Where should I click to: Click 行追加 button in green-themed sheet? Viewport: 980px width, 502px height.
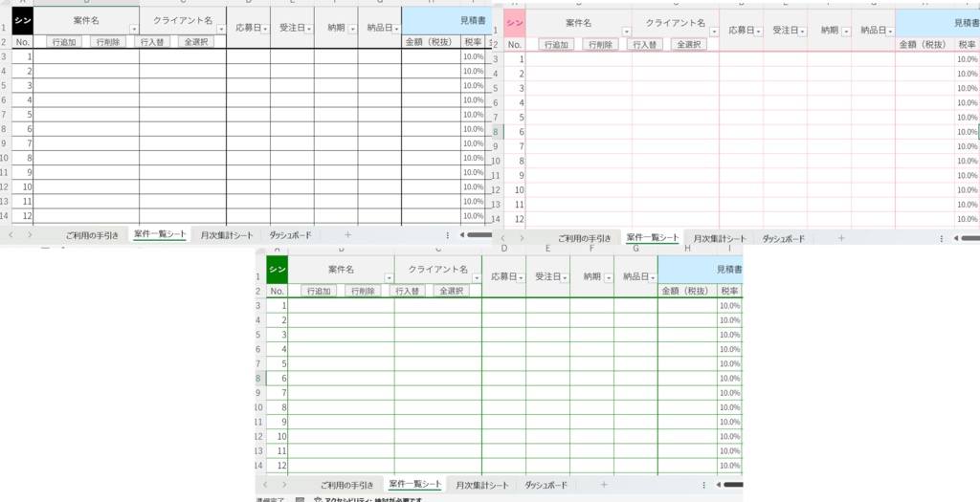319,291
